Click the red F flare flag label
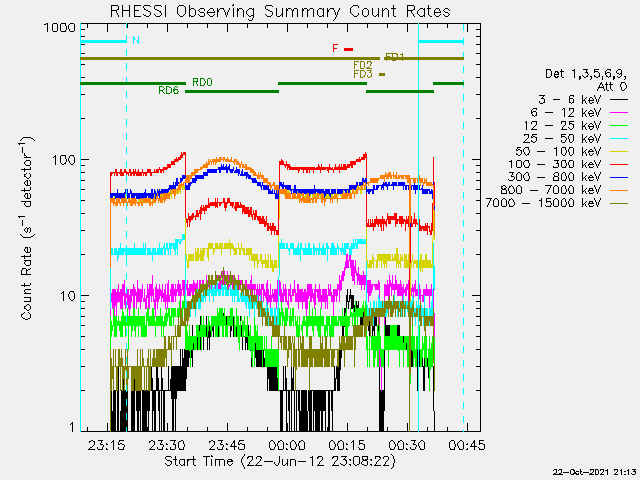640x480 pixels. click(335, 49)
